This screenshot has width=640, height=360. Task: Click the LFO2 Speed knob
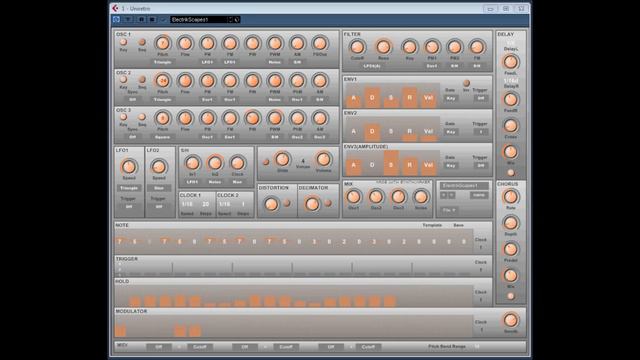[x=158, y=167]
